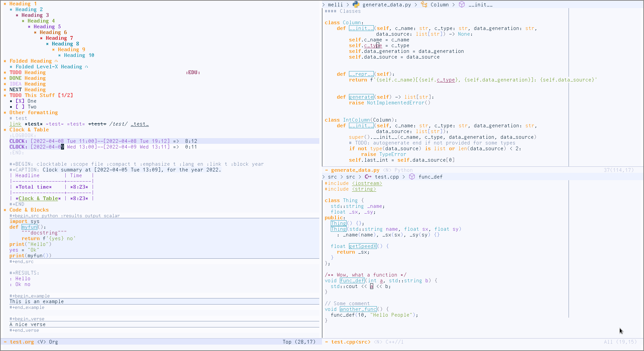
Task: Click the #+begin_example line
Action: (x=30, y=296)
